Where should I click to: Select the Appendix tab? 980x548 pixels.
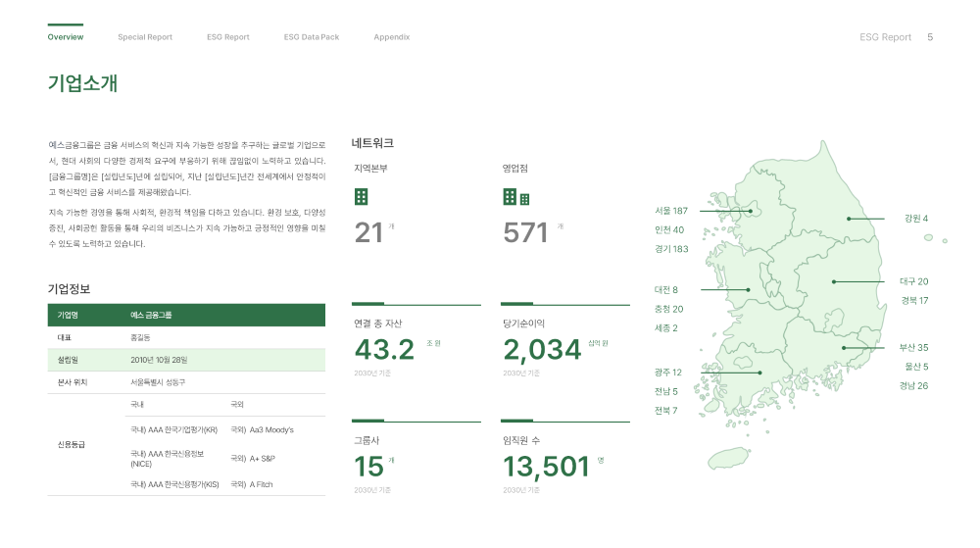click(392, 37)
